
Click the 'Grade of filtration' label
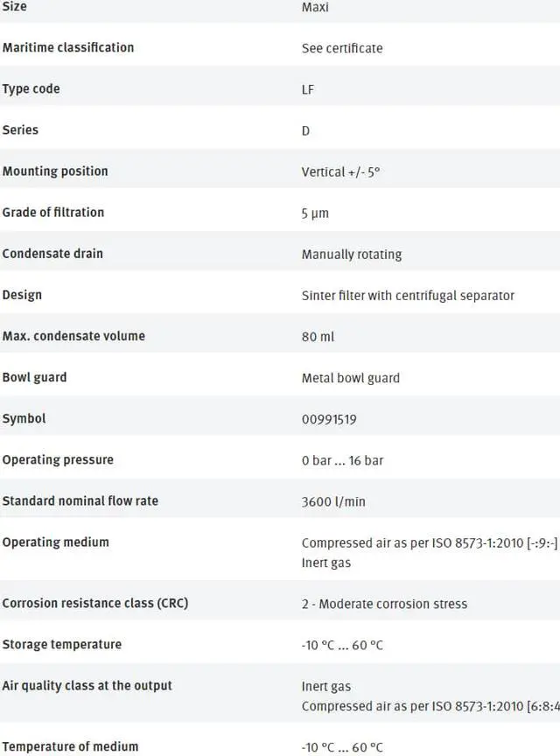coord(53,212)
